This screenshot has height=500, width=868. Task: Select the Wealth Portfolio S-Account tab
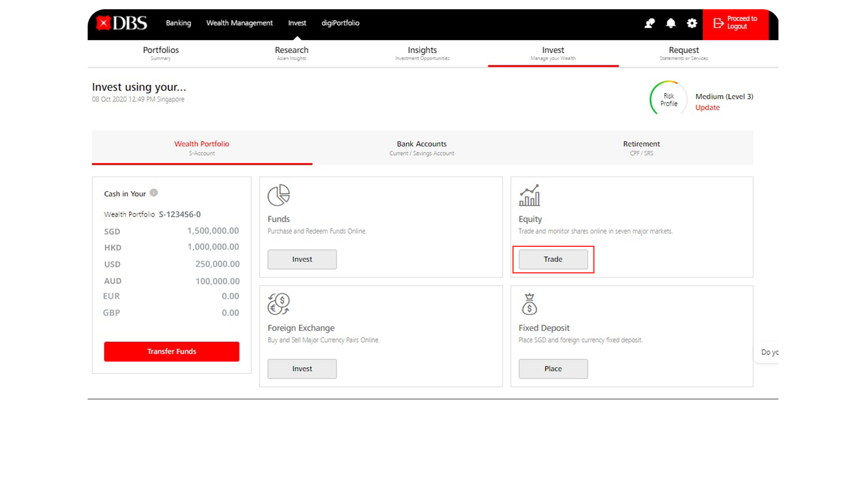[x=202, y=148]
